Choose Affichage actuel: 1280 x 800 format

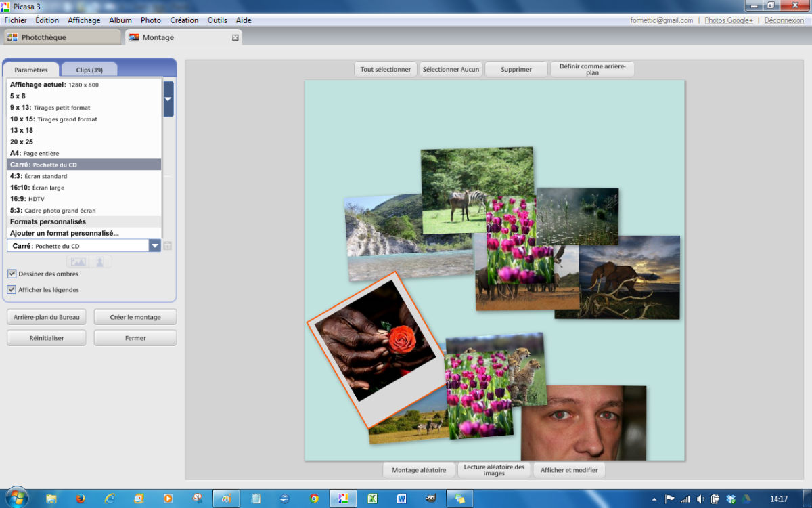[x=84, y=85]
